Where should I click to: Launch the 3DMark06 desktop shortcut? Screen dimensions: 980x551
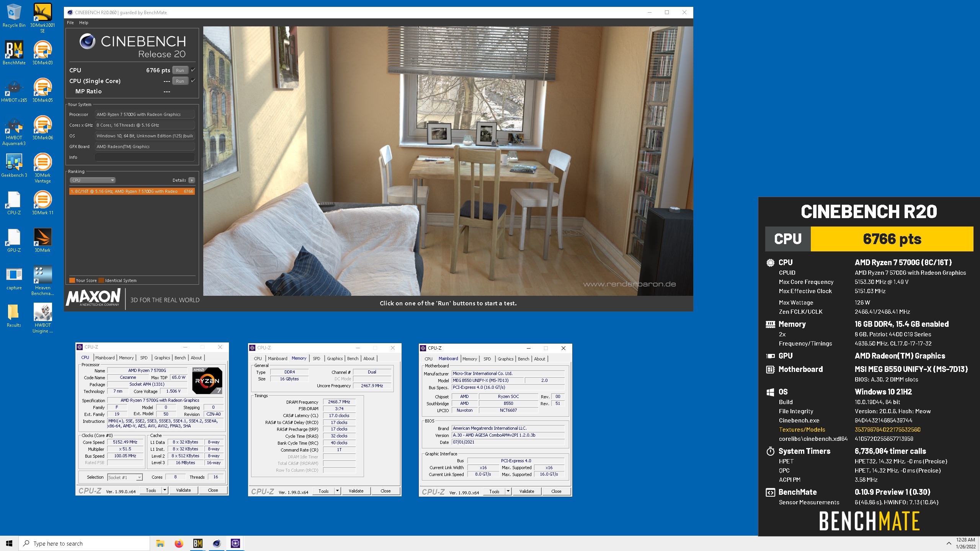[42, 128]
